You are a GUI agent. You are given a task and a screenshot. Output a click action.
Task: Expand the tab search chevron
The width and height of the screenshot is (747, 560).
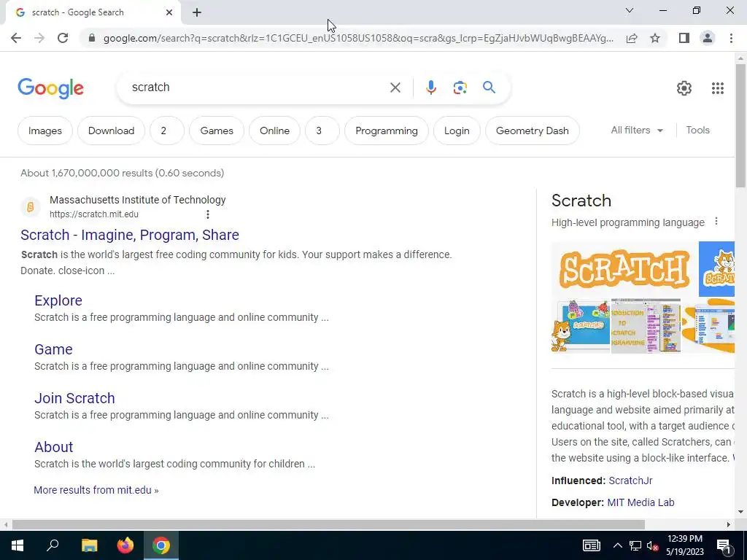(x=630, y=10)
